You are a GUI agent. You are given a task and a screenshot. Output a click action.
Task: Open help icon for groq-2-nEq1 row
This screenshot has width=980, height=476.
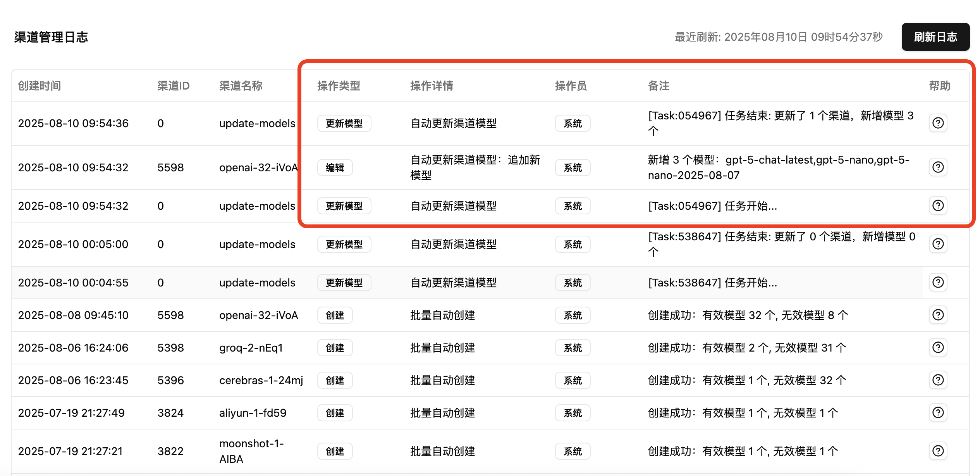tap(938, 348)
